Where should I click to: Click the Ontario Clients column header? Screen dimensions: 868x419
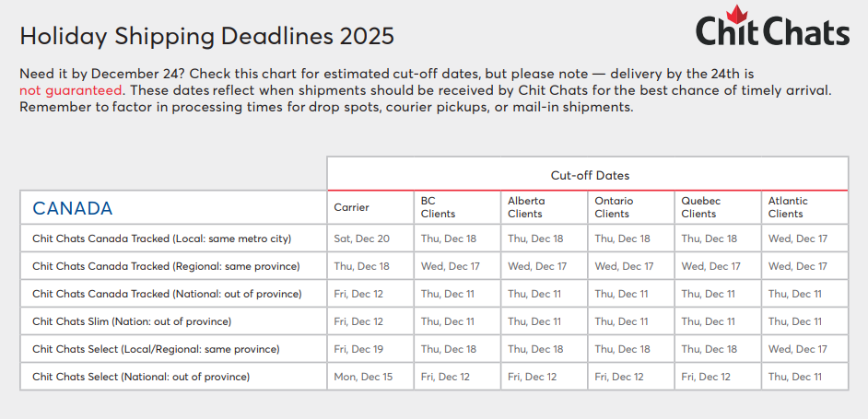tap(614, 207)
